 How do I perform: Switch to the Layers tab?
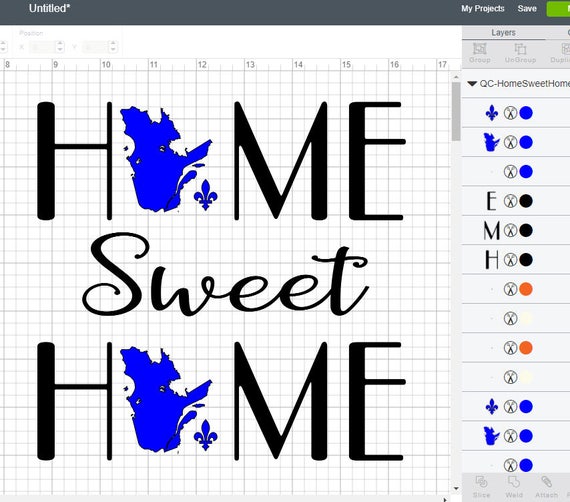tap(503, 32)
